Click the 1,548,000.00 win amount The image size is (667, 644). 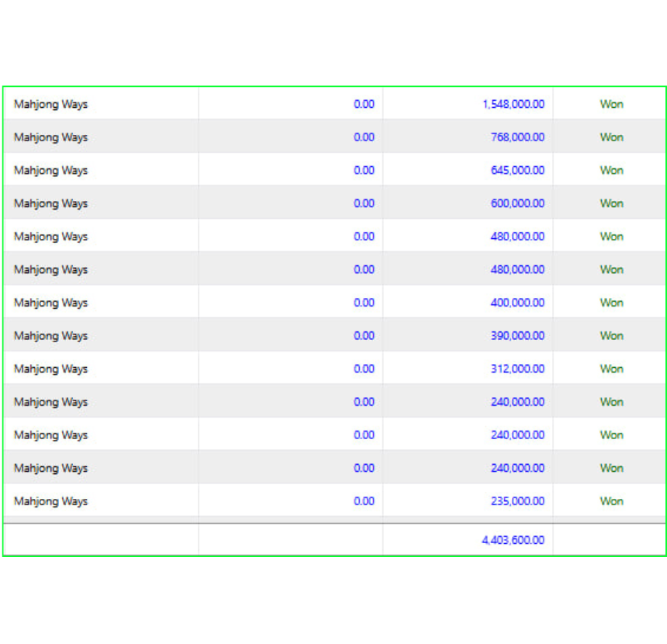(513, 104)
